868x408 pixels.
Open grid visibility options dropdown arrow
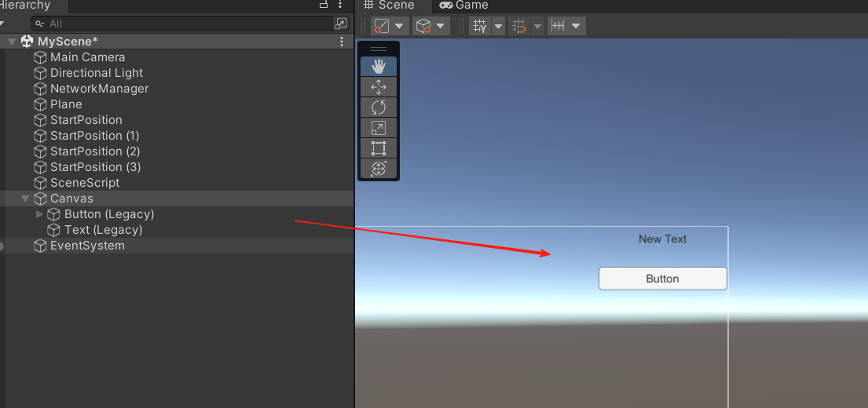(x=498, y=26)
